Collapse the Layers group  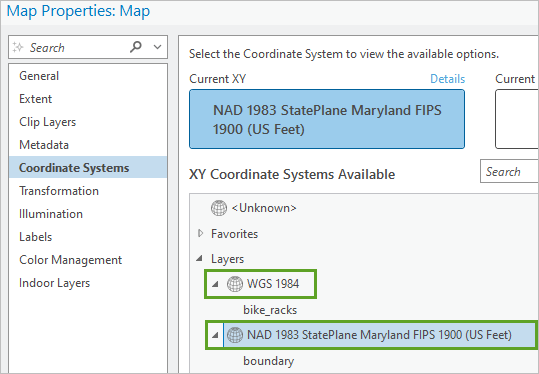click(x=199, y=259)
